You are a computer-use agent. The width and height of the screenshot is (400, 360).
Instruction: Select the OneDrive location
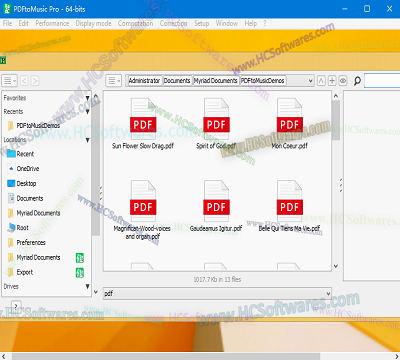23,169
